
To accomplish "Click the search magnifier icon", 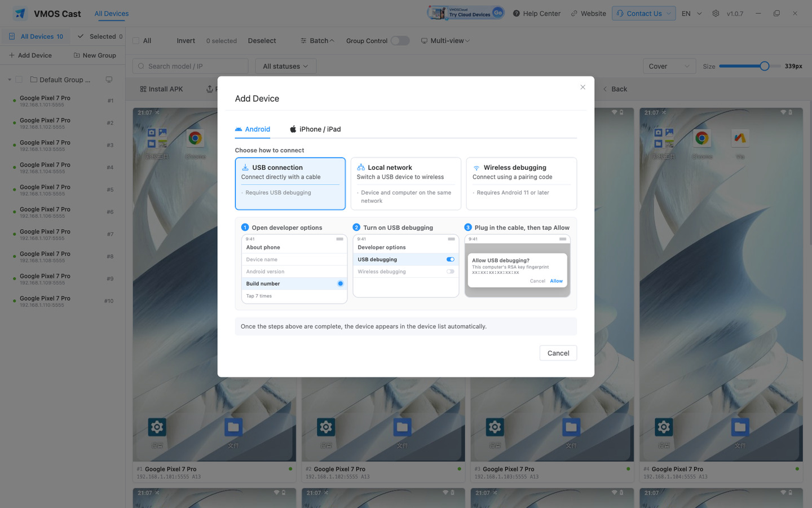I will coord(141,66).
